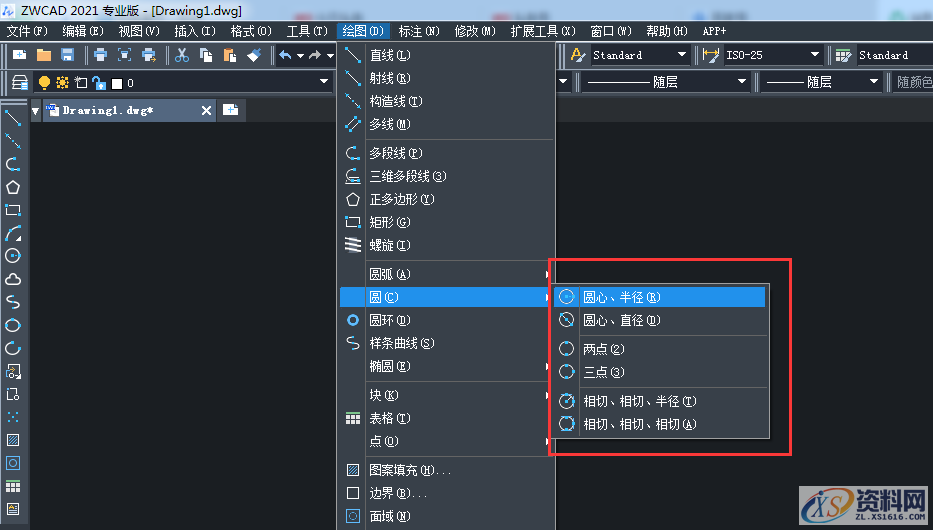Expand the redo history dropdown arrow
The width and height of the screenshot is (933, 530).
(x=330, y=55)
